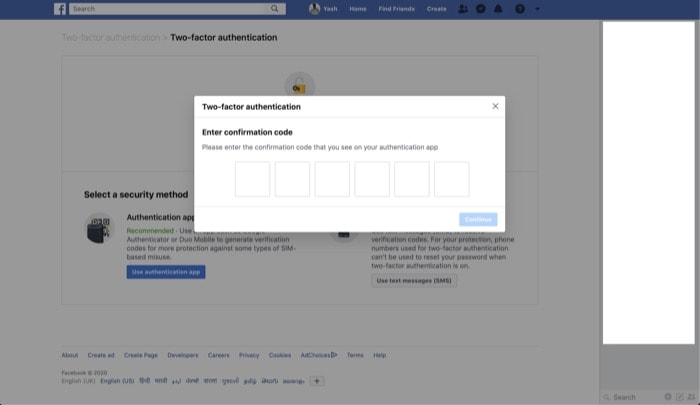Click the Facebook logo icon
700x405 pixels.
pyautogui.click(x=60, y=9)
